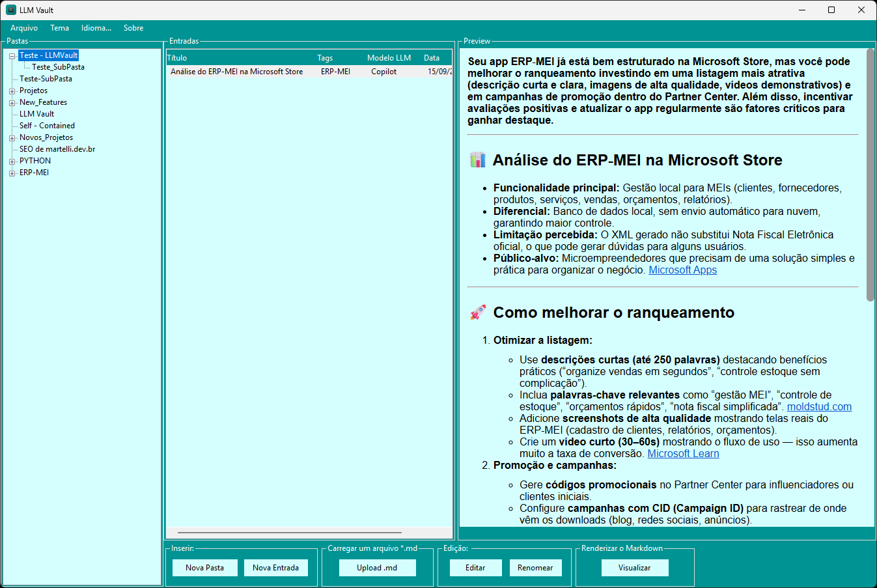Click the Visualizar button

tap(635, 568)
